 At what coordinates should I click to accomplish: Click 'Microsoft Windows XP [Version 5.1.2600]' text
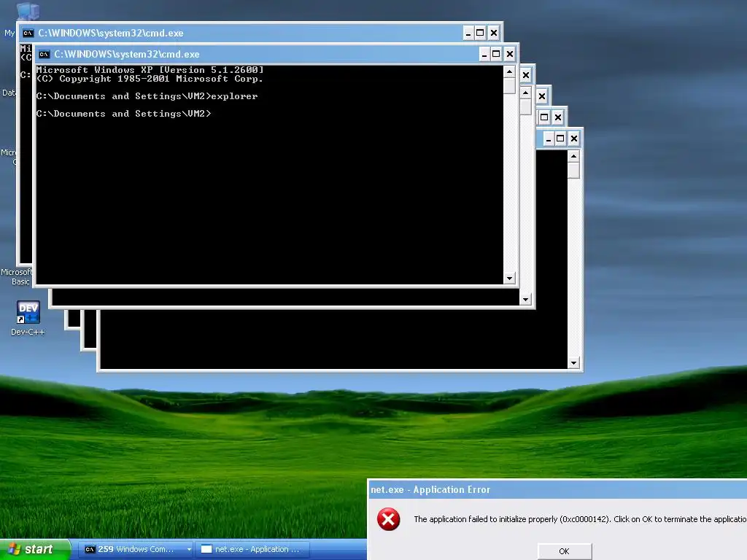(x=150, y=70)
